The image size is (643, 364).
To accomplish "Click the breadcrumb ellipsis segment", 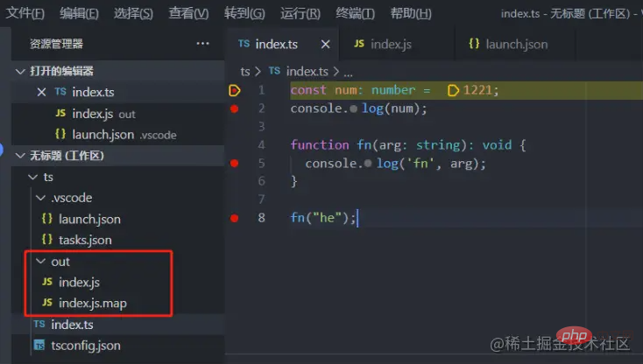I will tap(348, 73).
